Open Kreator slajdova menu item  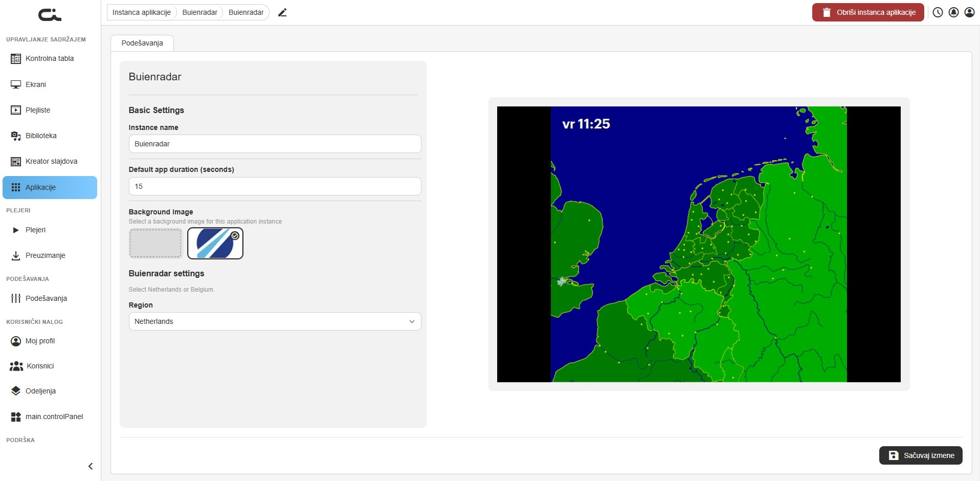(x=50, y=161)
